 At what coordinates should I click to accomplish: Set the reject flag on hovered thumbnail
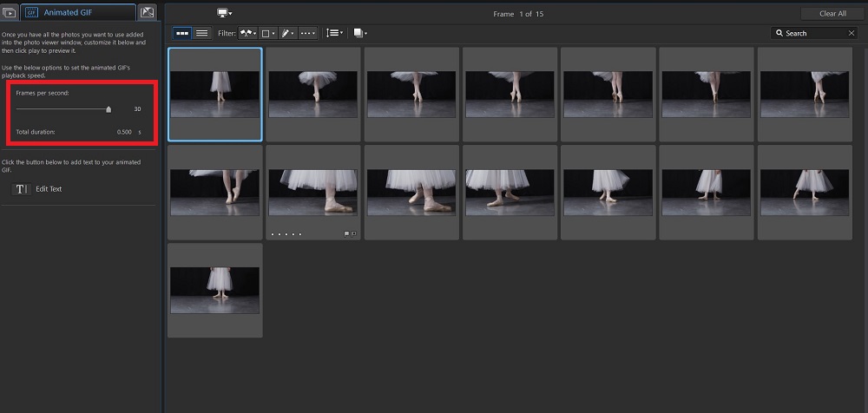(353, 233)
